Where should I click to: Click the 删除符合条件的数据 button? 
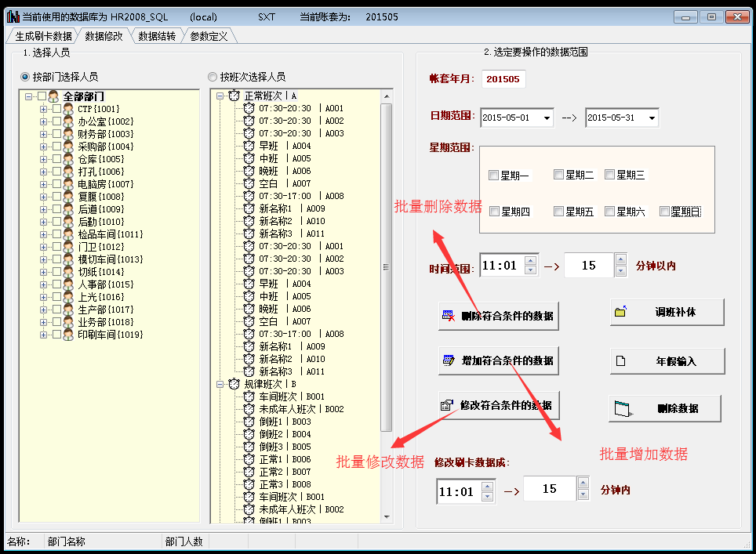point(499,316)
